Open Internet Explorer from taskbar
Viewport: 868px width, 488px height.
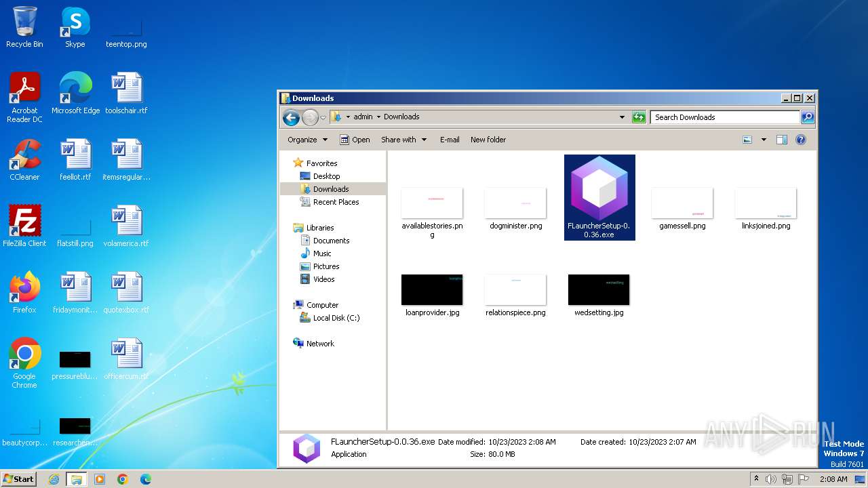54,479
